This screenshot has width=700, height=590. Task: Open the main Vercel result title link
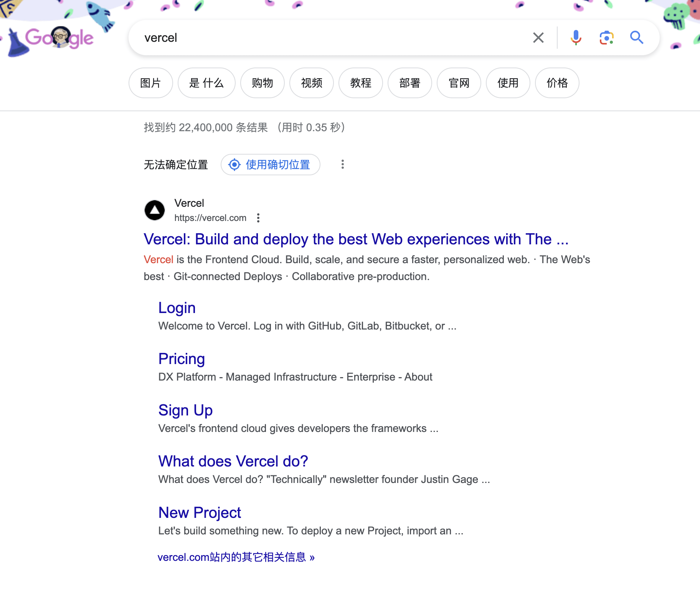pos(356,239)
